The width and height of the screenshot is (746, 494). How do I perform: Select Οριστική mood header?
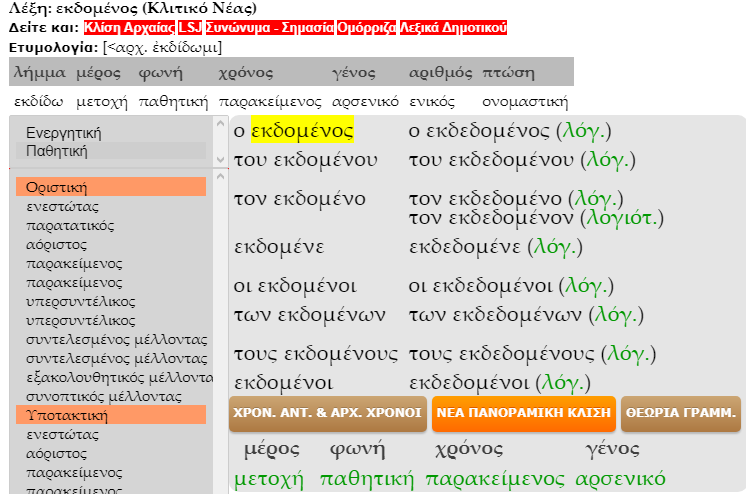click(111, 187)
